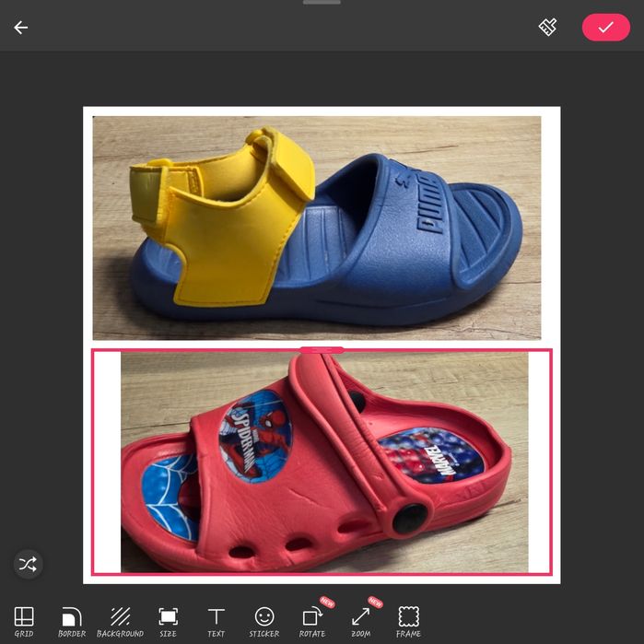
Task: Go back with the arrow icon
Action: click(20, 28)
